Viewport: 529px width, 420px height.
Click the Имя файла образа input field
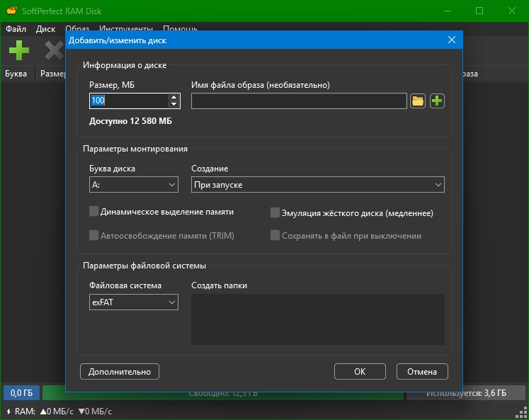(x=299, y=101)
